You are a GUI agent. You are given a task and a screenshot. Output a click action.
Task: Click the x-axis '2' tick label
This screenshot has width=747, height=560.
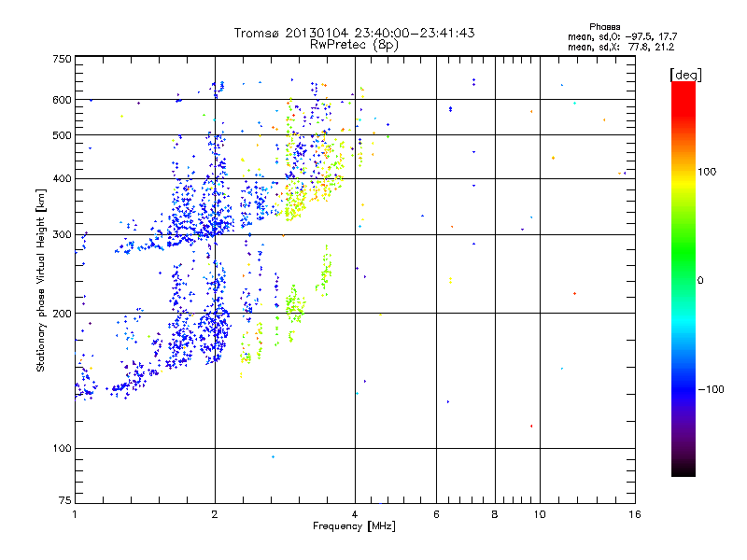coord(215,514)
